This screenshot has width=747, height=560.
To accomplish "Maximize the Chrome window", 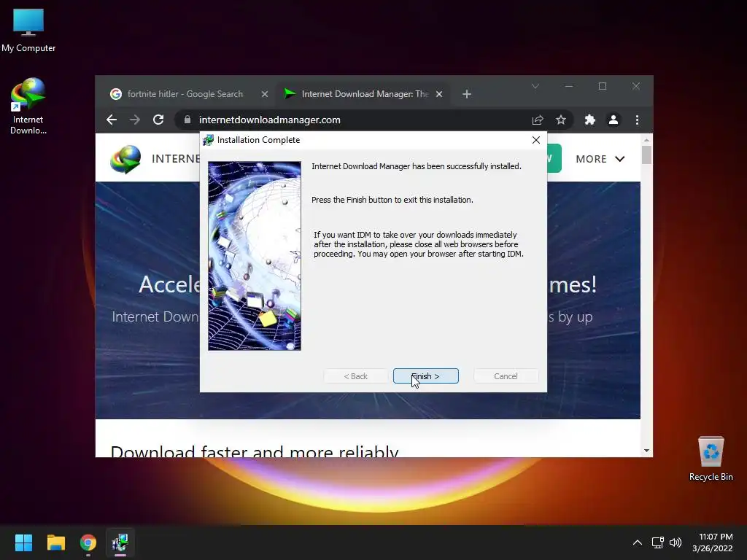I will [603, 86].
